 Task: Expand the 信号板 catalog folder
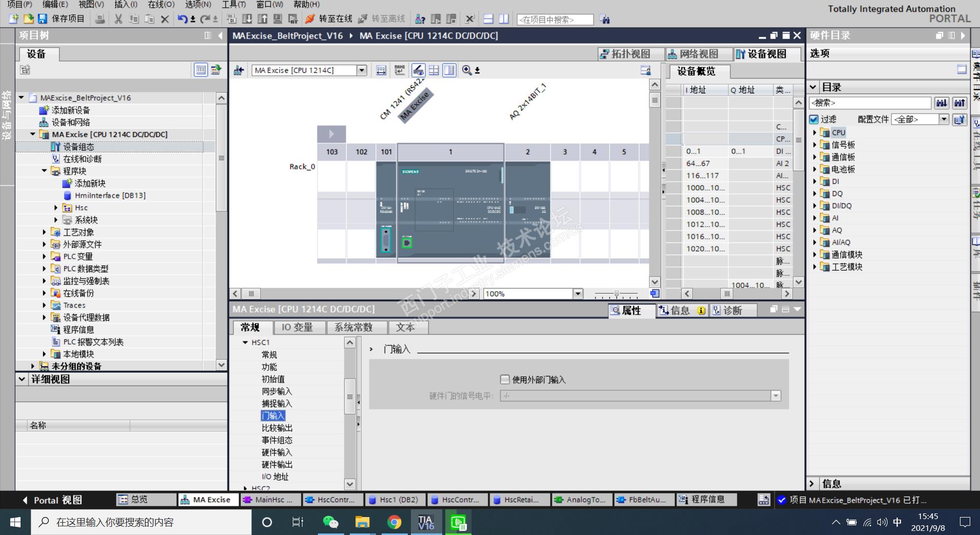point(815,145)
